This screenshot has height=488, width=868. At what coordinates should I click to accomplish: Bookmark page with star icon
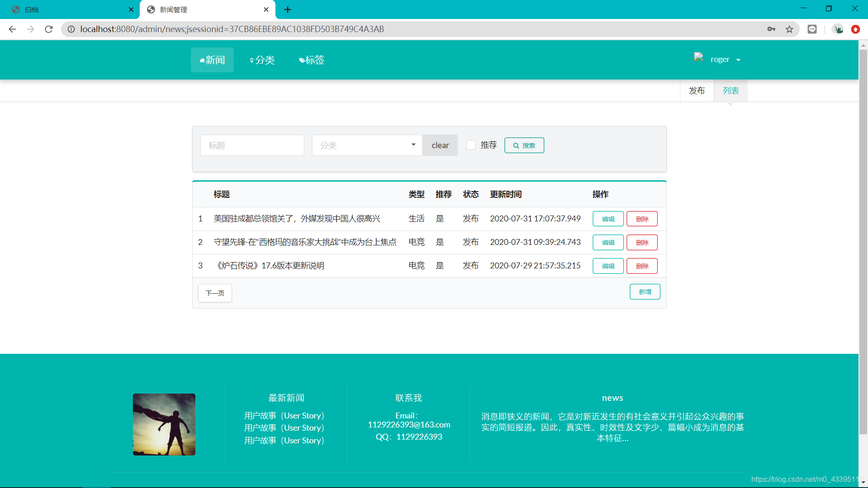789,29
